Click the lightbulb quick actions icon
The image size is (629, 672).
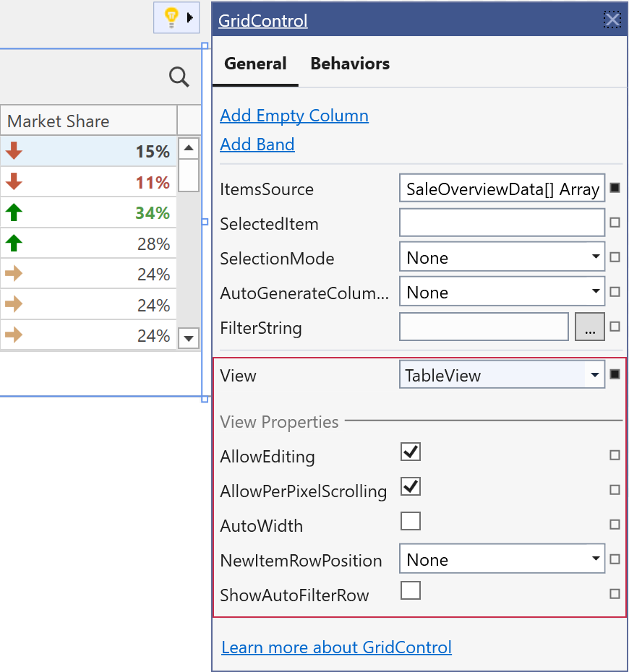tap(171, 17)
